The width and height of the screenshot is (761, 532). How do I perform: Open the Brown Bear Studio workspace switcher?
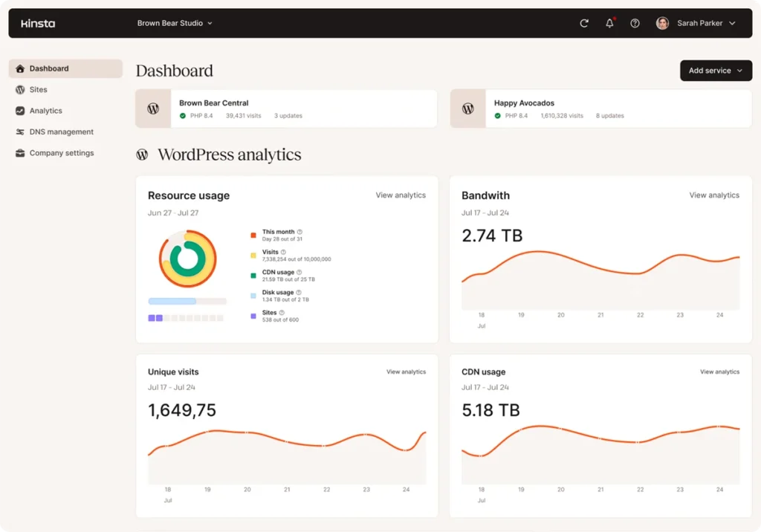tap(175, 23)
